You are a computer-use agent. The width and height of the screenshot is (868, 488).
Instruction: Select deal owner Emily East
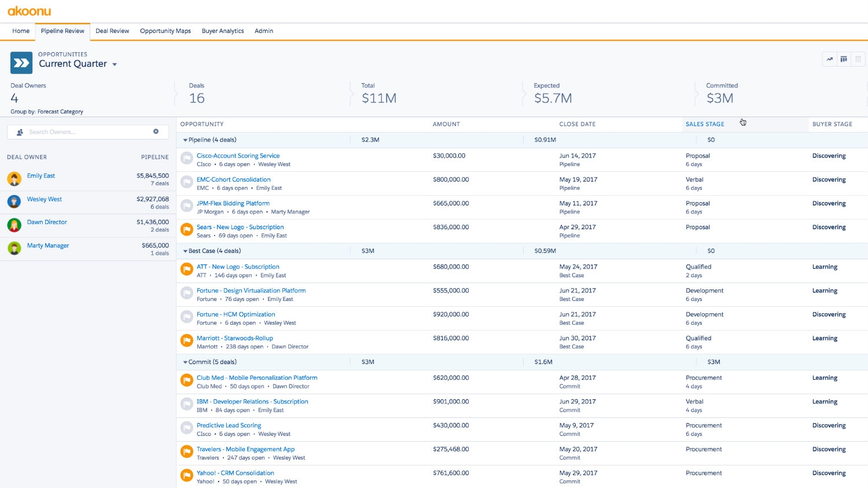pyautogui.click(x=41, y=176)
